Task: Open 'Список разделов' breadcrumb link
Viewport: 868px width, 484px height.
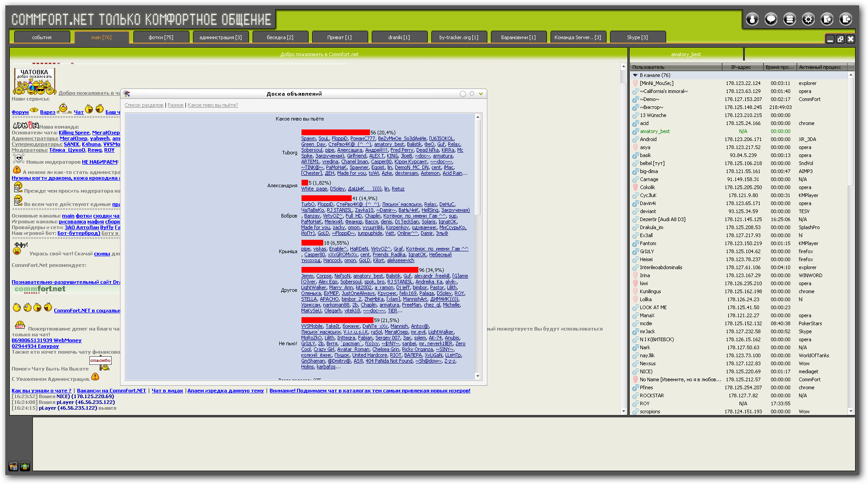Action: [x=144, y=105]
